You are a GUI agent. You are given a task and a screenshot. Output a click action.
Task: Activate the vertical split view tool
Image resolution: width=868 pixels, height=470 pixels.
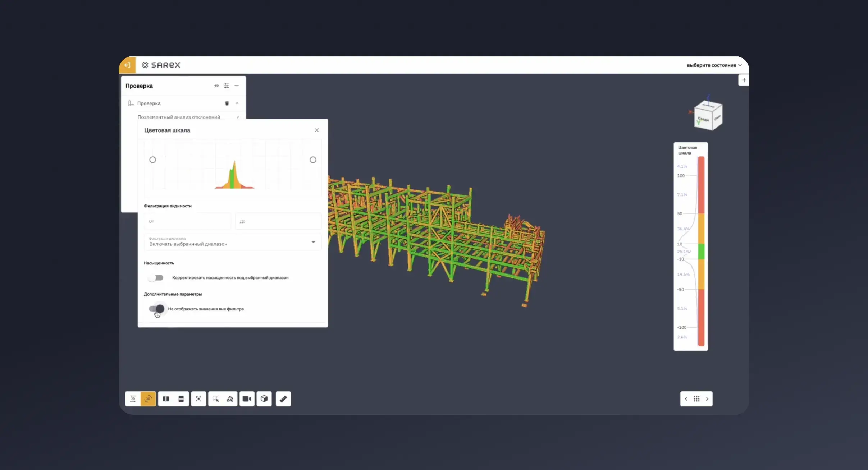point(166,398)
